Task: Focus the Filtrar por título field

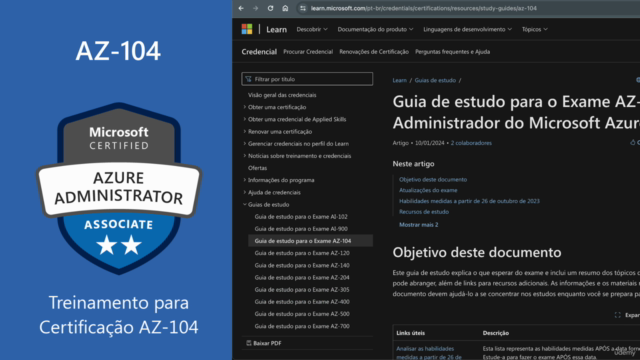Action: pos(307,79)
